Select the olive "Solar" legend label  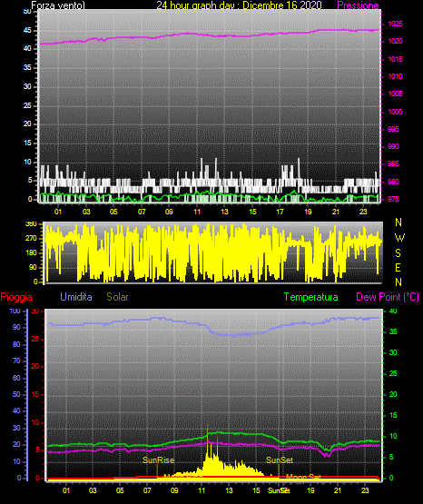click(x=117, y=297)
